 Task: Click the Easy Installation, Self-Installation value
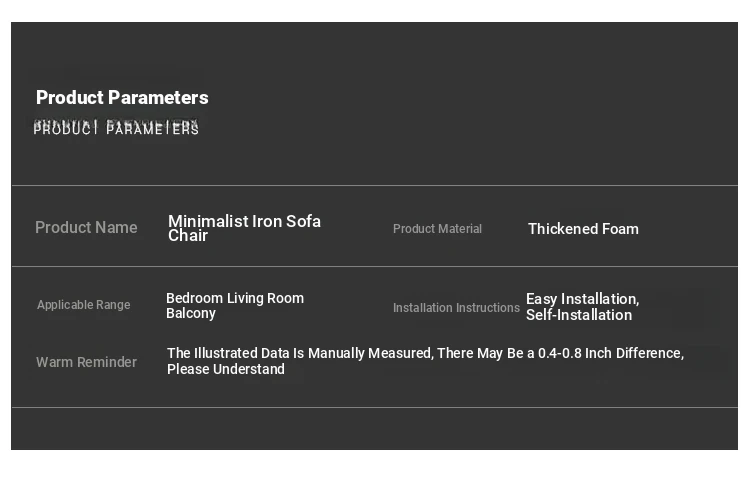(583, 307)
